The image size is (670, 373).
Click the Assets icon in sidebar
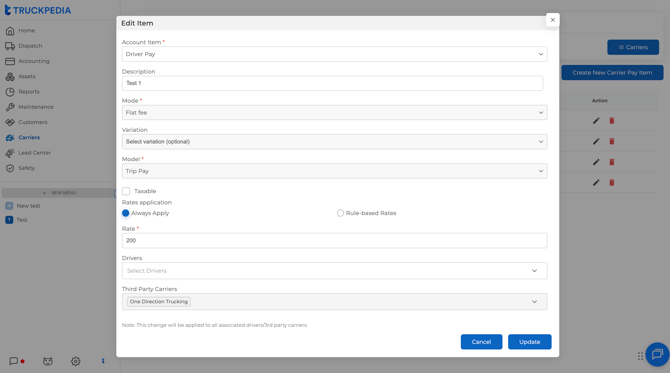10,76
